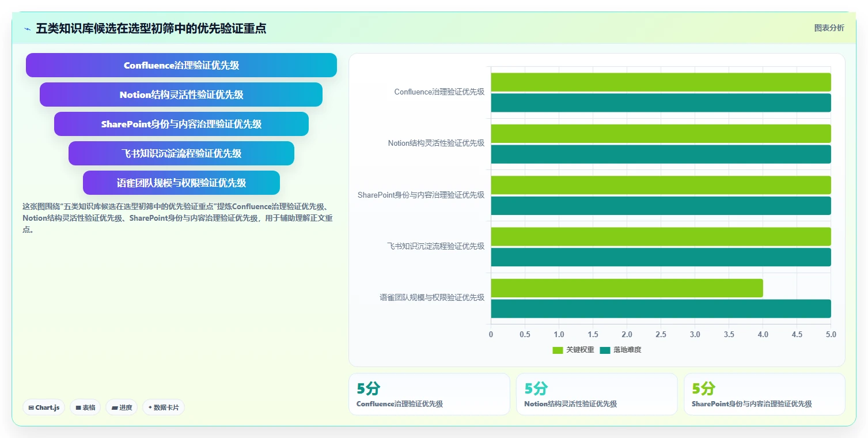Image resolution: width=868 pixels, height=438 pixels.
Task: Click the SharePoint身份与内容治理验证优先级 axis label in chart
Action: pos(421,195)
